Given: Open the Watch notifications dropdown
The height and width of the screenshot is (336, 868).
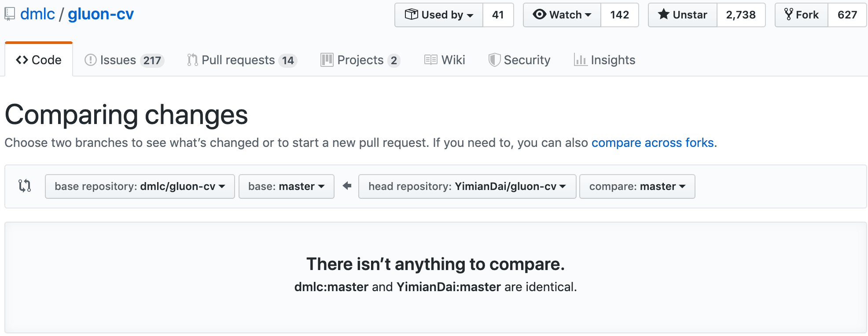Looking at the screenshot, I should (562, 15).
